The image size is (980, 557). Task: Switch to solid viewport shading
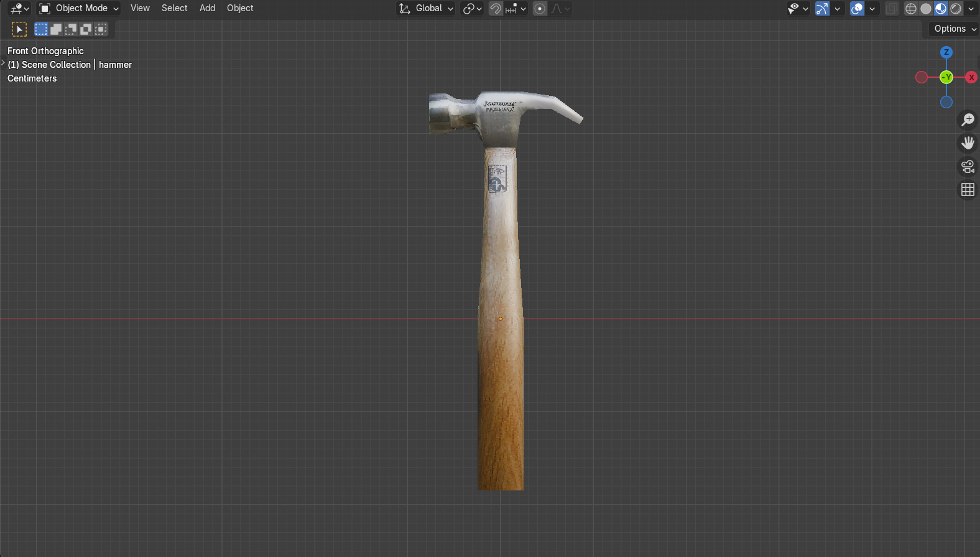pos(926,8)
